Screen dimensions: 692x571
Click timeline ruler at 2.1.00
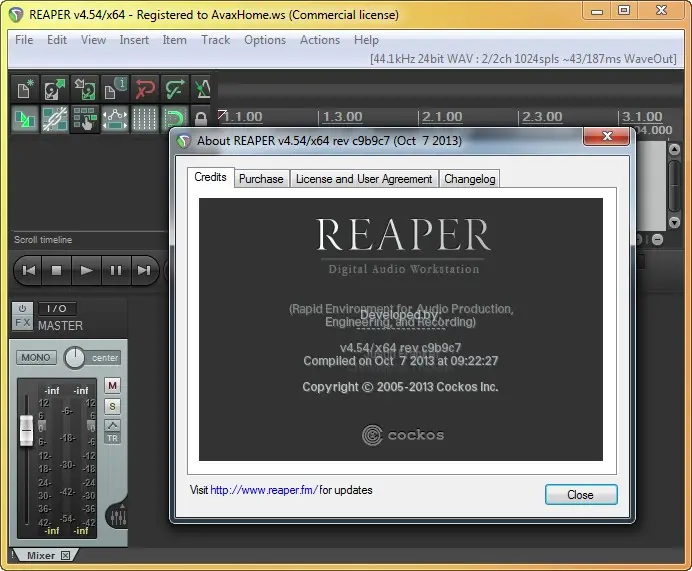pyautogui.click(x=442, y=117)
